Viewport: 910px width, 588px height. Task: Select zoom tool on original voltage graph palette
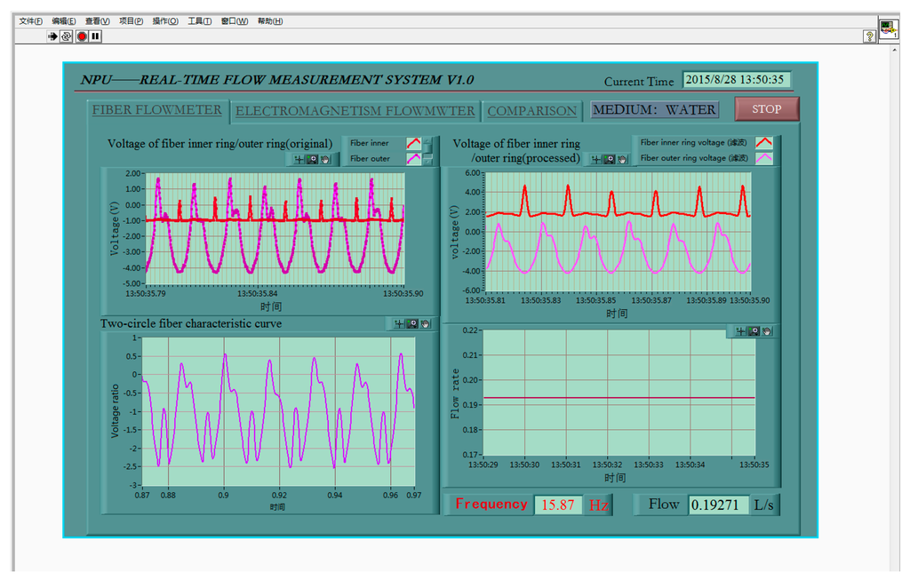(312, 159)
